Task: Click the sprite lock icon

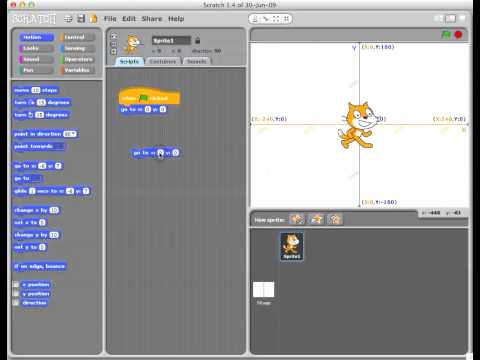Action: click(x=197, y=41)
